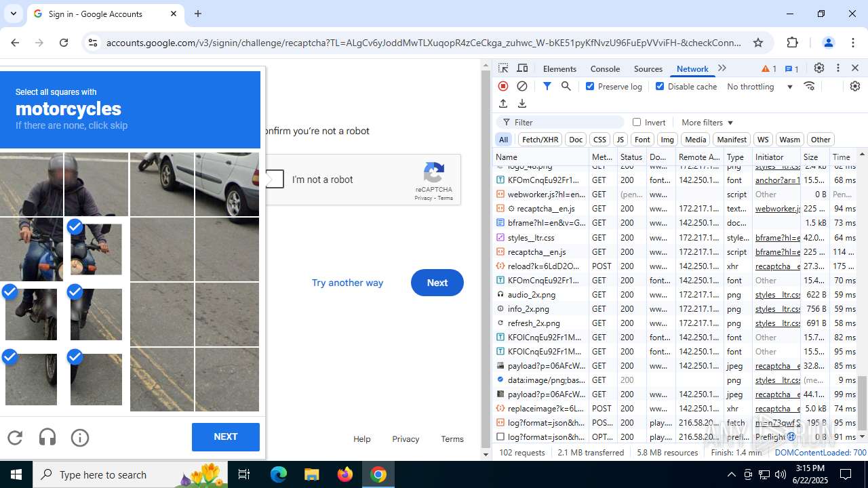Uncheck Preserve log checkbox
The image size is (868, 488).
(x=590, y=86)
